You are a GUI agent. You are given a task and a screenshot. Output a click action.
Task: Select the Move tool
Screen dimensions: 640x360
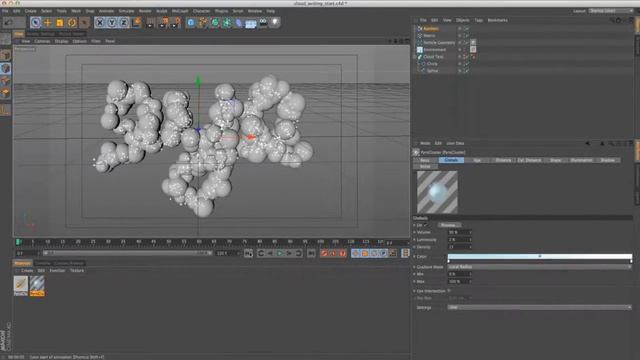coord(47,22)
